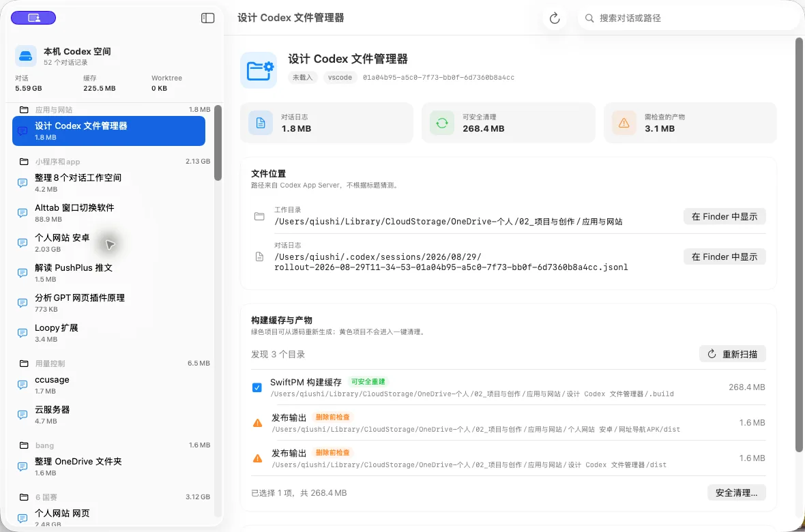Click the 对话 5.59 GB statistic

point(28,83)
